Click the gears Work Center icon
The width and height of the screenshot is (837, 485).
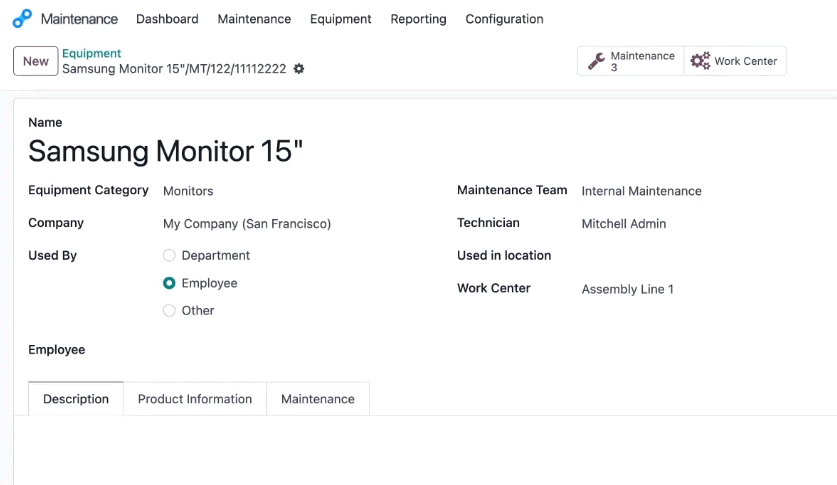700,61
